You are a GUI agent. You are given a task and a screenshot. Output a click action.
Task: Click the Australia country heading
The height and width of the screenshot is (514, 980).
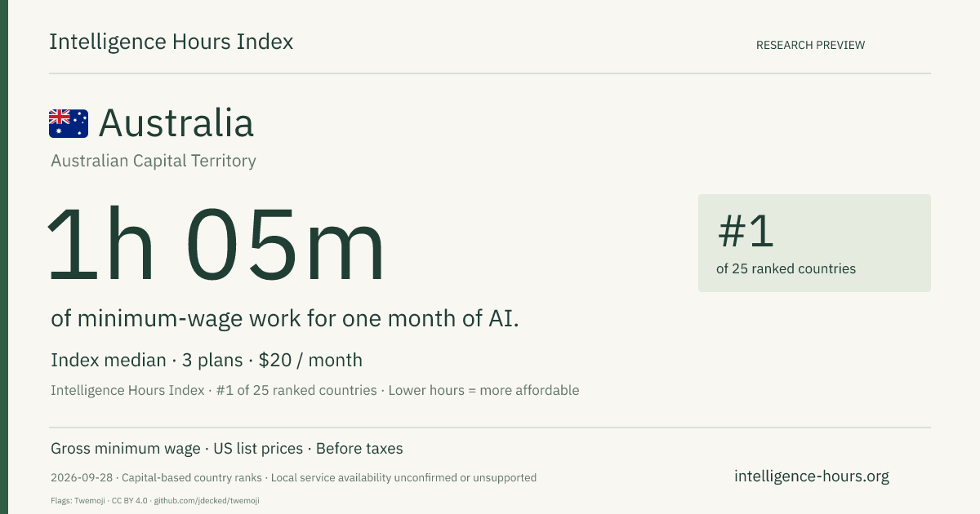(x=176, y=123)
